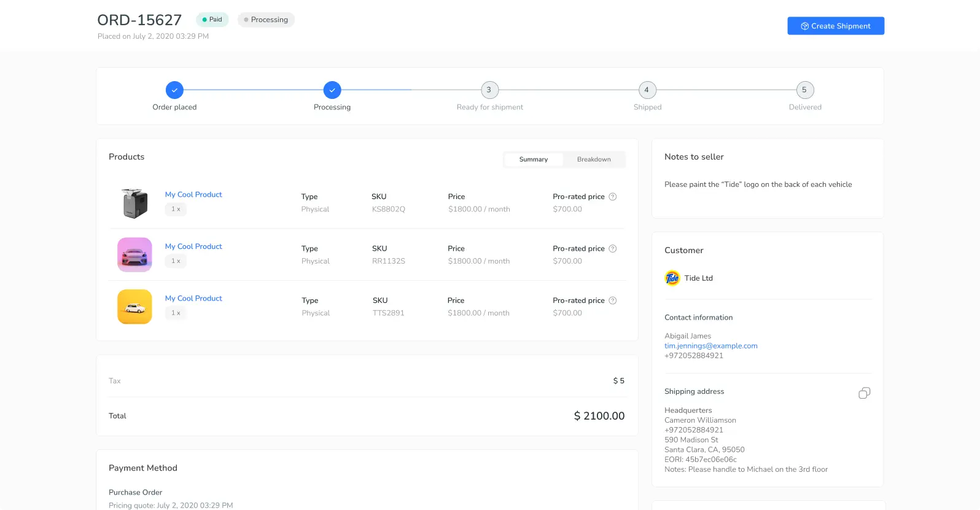Image resolution: width=980 pixels, height=510 pixels.
Task: Open the pro-rated price help icon for RR1132S
Action: (612, 249)
